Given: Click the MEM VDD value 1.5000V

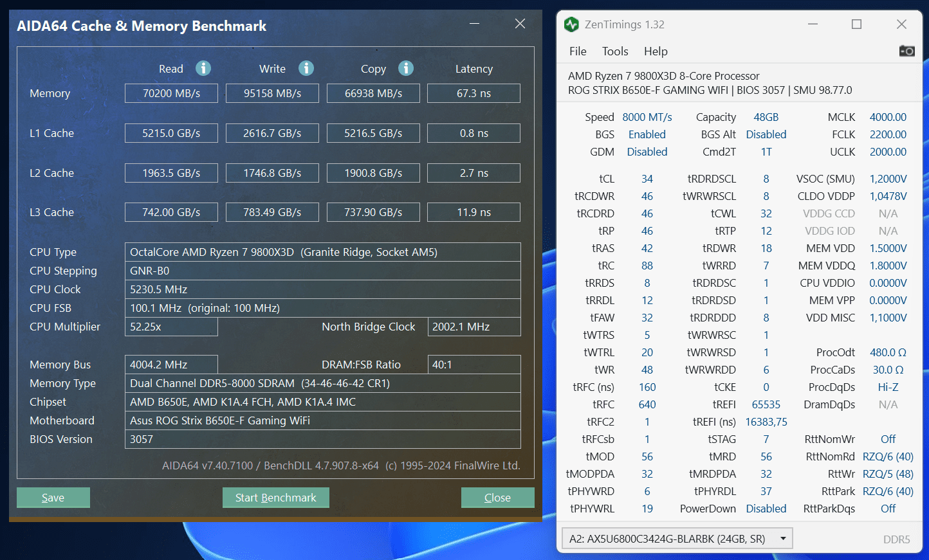Looking at the screenshot, I should point(888,248).
